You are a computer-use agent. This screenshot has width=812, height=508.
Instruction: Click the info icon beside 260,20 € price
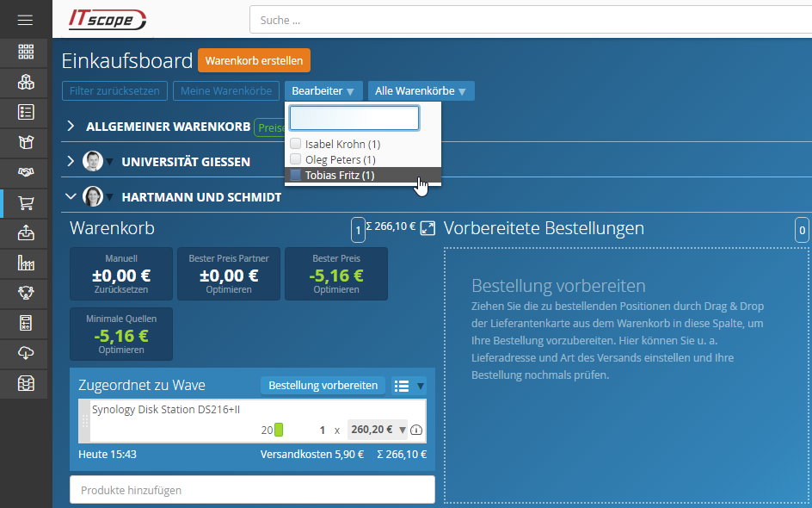tap(417, 431)
